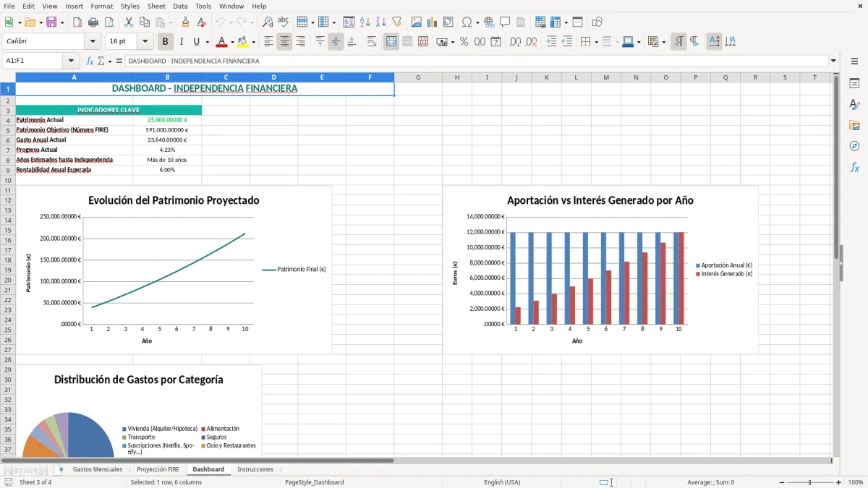This screenshot has width=868, height=488.
Task: Click the Export as PDF icon
Action: [77, 22]
